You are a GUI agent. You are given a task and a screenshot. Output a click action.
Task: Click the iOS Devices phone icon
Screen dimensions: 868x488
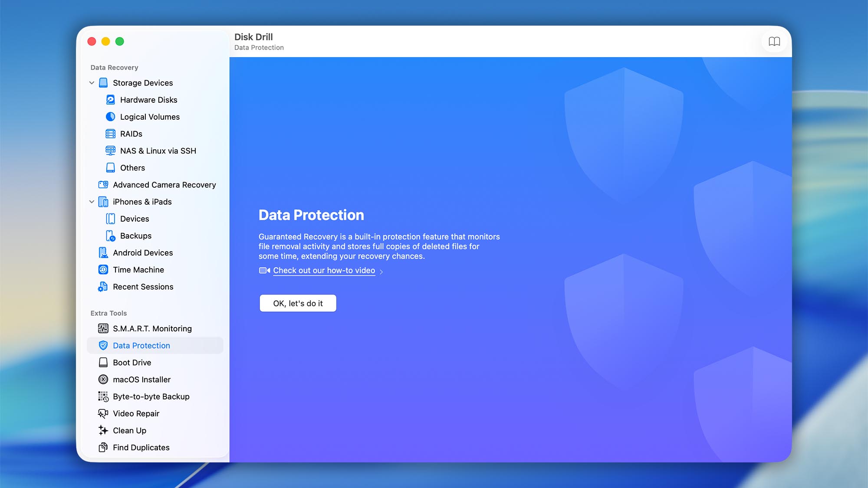tap(111, 219)
